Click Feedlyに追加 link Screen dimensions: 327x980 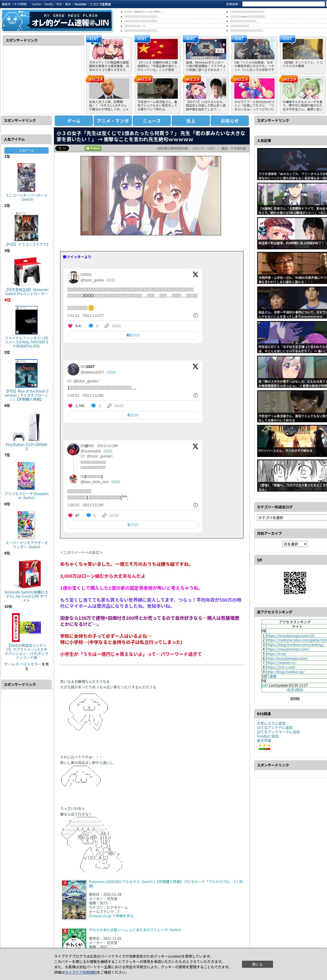click(x=268, y=736)
